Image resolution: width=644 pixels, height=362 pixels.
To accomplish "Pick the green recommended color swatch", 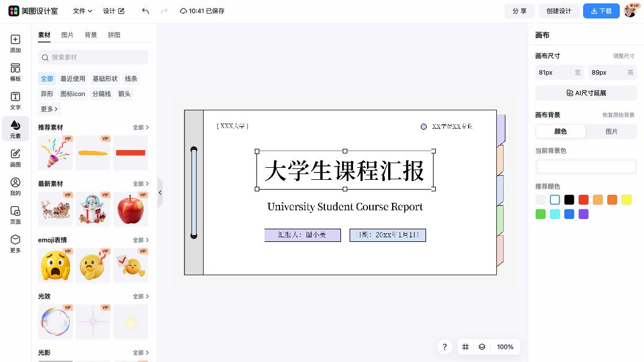I will [540, 214].
